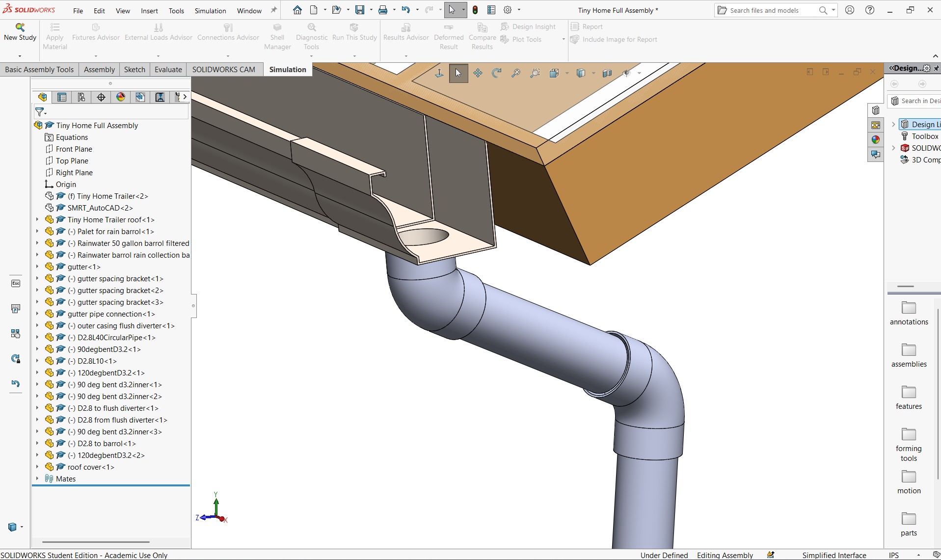Open the DimXpertManager tab icon

pos(101,97)
